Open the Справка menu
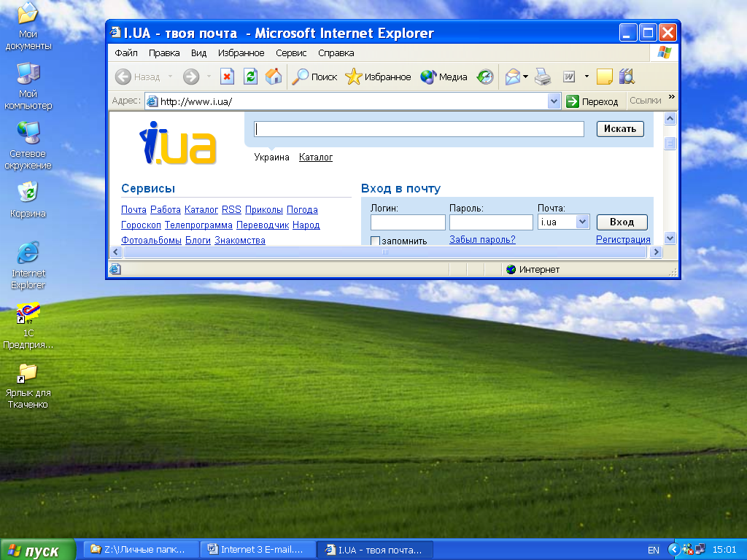The image size is (747, 560). click(336, 52)
